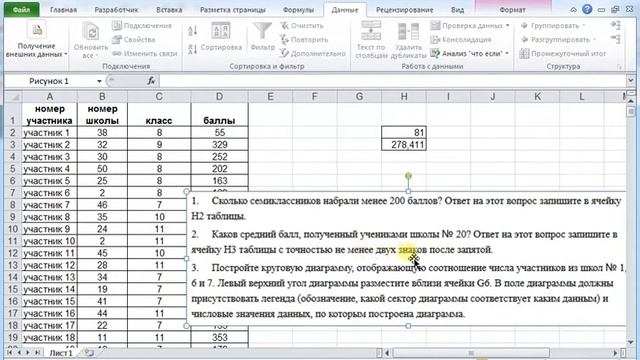Switch to the Вид tab
The height and width of the screenshot is (360, 640).
[458, 10]
